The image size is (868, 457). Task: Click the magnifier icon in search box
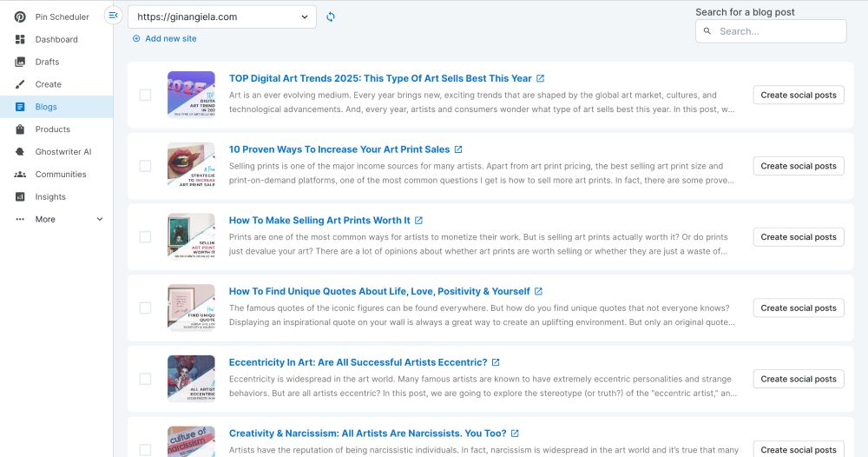[x=707, y=31]
